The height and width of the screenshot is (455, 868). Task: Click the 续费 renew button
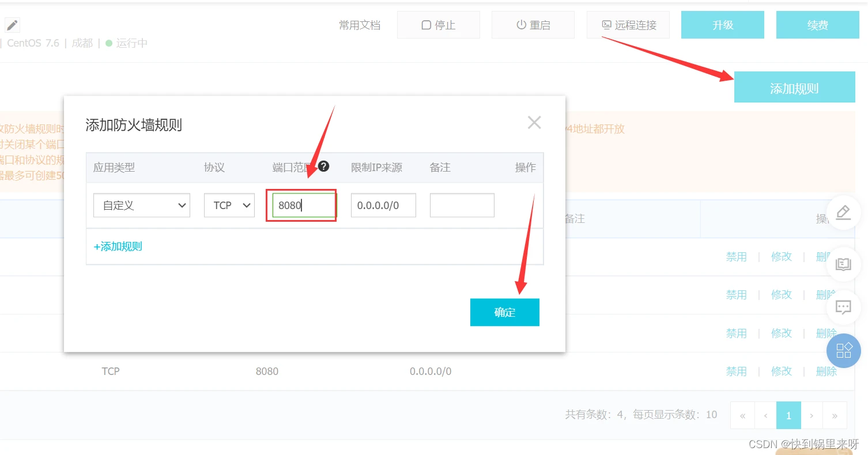click(818, 25)
